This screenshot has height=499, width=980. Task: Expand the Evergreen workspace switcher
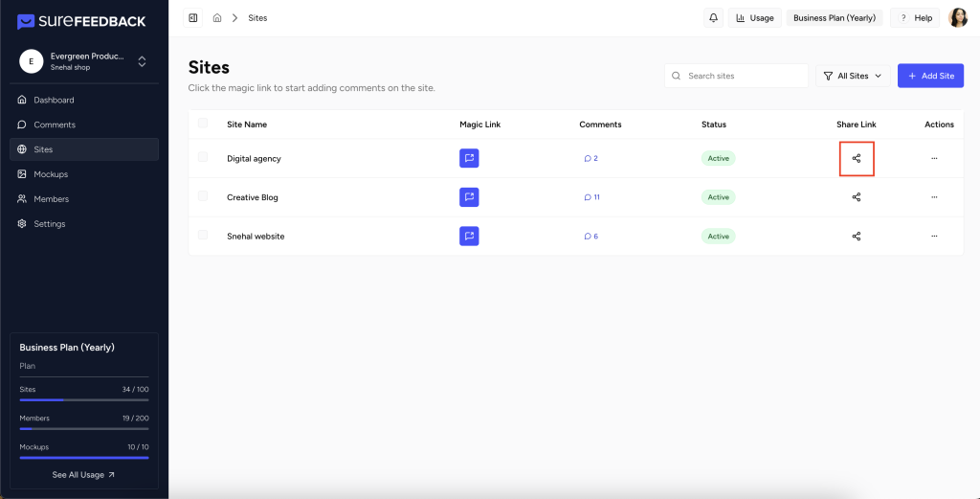[x=142, y=61]
